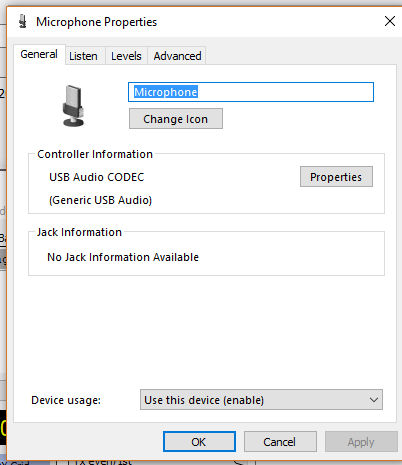Screen dimensions: 402x465
Task: Click the Microphone Properties window title
Action: [96, 22]
